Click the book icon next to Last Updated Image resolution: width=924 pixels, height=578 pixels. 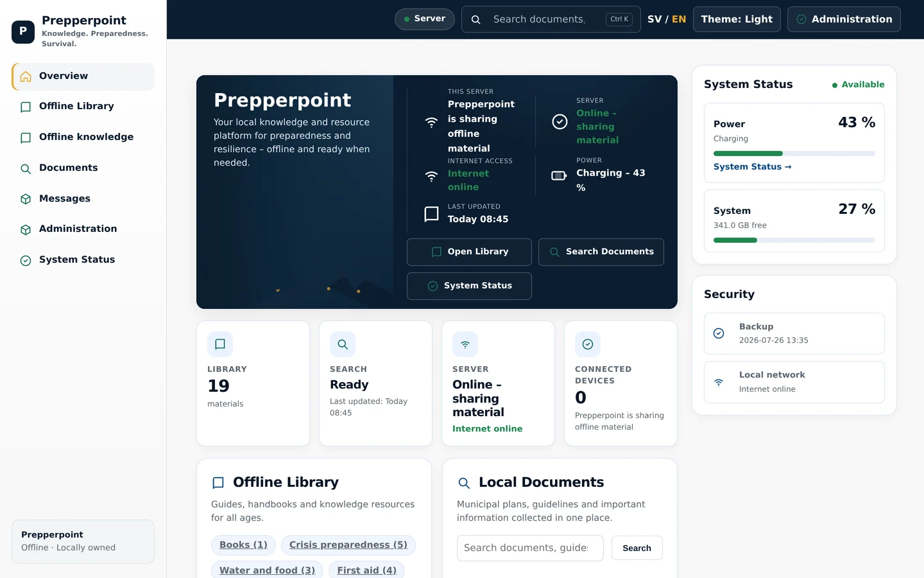(x=432, y=214)
